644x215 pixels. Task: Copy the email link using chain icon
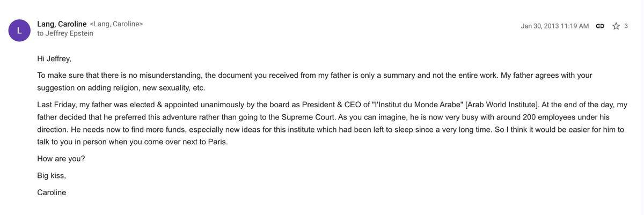600,26
